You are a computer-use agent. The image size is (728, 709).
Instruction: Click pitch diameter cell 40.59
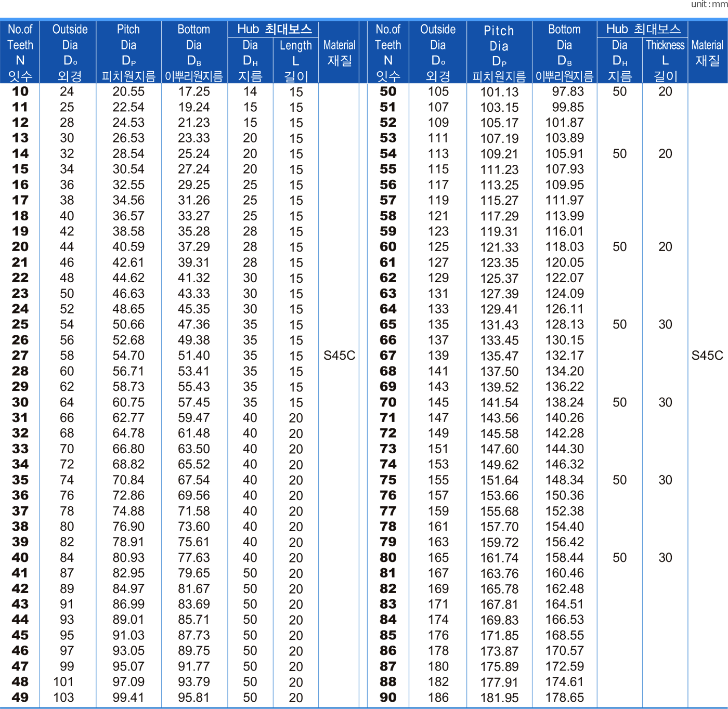(x=128, y=247)
